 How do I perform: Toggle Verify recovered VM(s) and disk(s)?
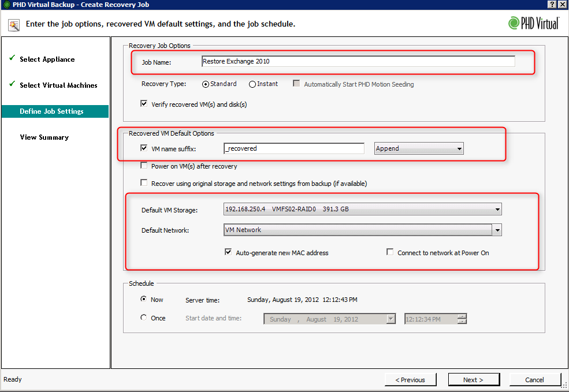(x=144, y=104)
